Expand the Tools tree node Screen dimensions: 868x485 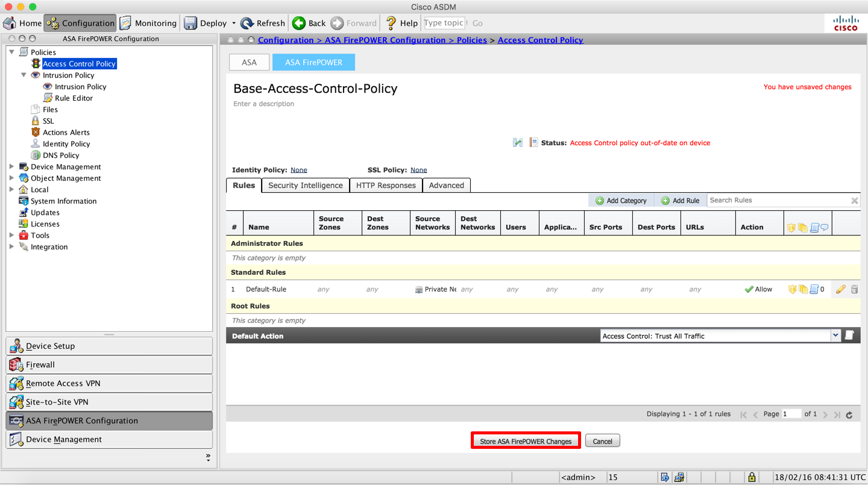coord(11,235)
